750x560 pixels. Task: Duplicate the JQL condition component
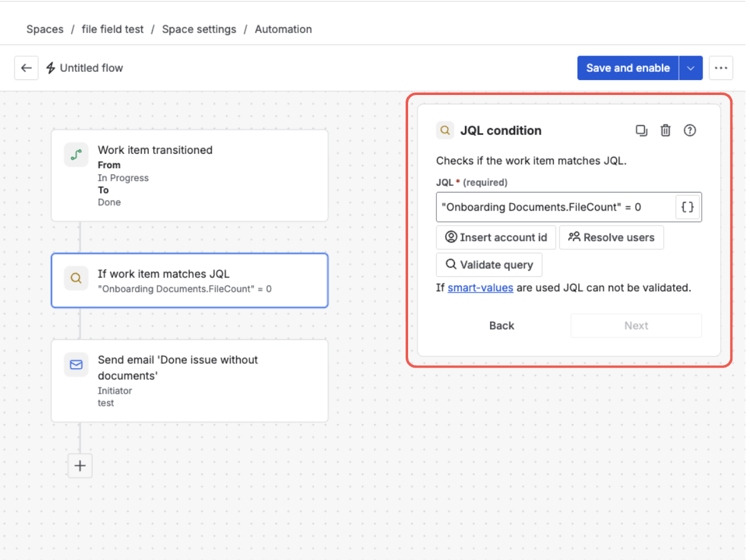(641, 131)
